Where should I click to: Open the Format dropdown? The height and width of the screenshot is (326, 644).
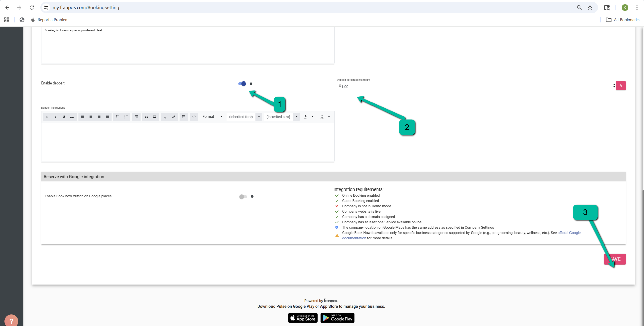(x=212, y=117)
